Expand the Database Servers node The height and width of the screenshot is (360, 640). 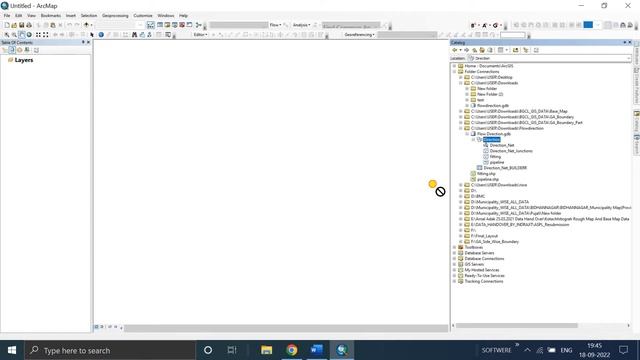(454, 253)
